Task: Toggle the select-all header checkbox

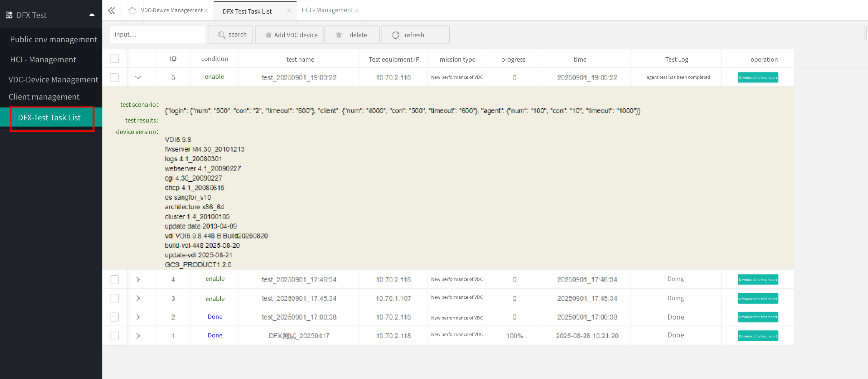Action: [115, 59]
